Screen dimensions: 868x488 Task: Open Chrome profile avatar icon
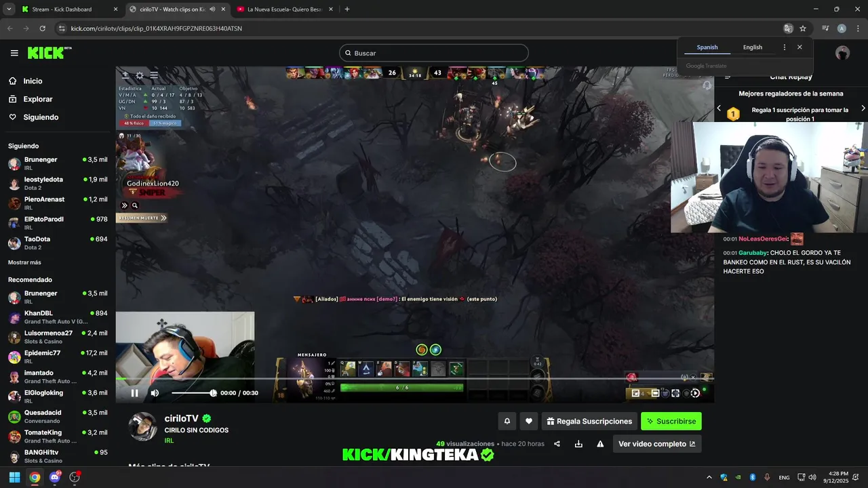click(842, 28)
